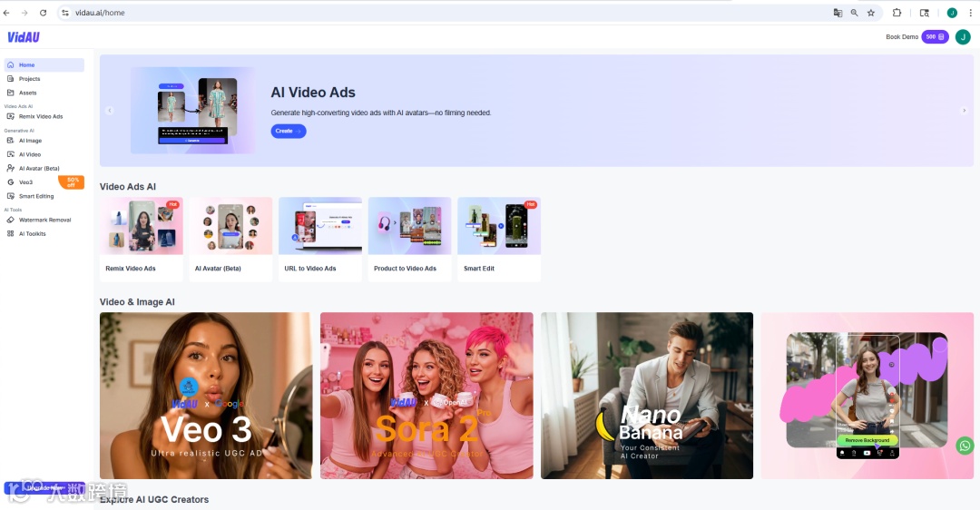
Task: Open the Remix Video Ads card
Action: click(x=142, y=240)
